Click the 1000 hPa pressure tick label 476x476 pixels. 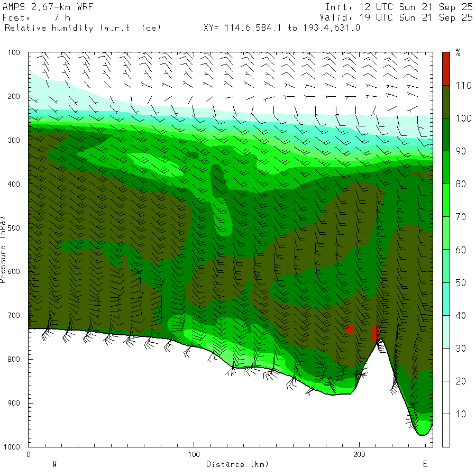[12, 447]
